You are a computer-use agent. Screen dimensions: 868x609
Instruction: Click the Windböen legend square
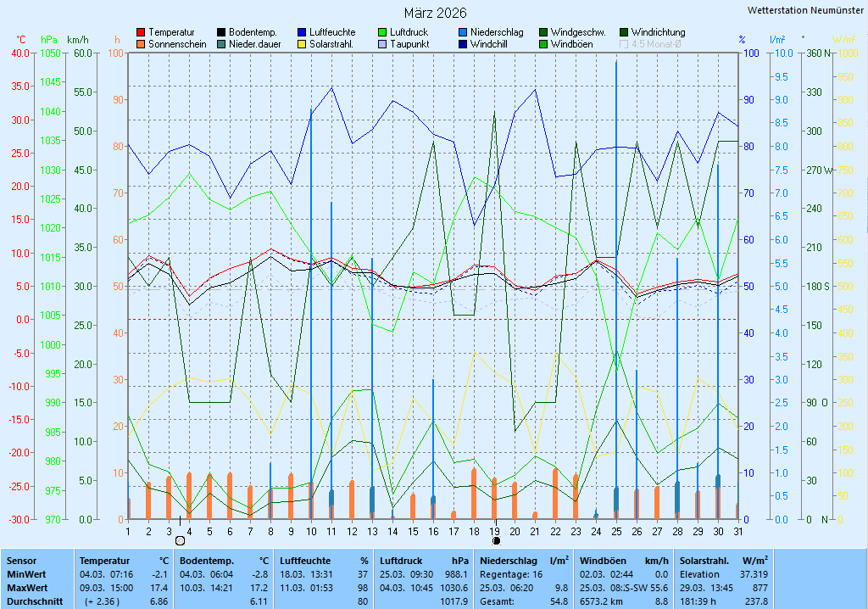(x=543, y=44)
